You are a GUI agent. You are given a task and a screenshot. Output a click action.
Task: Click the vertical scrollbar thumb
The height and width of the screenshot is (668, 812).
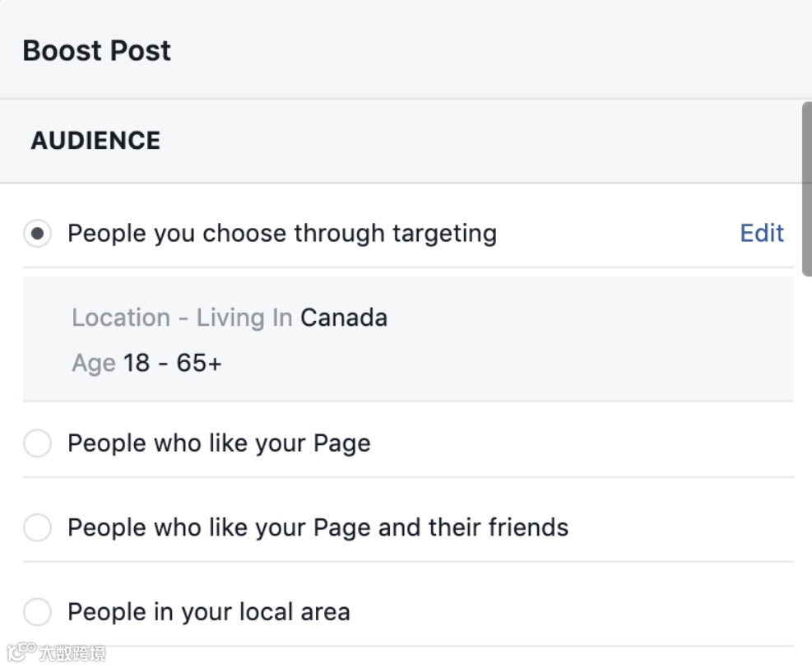click(x=806, y=189)
